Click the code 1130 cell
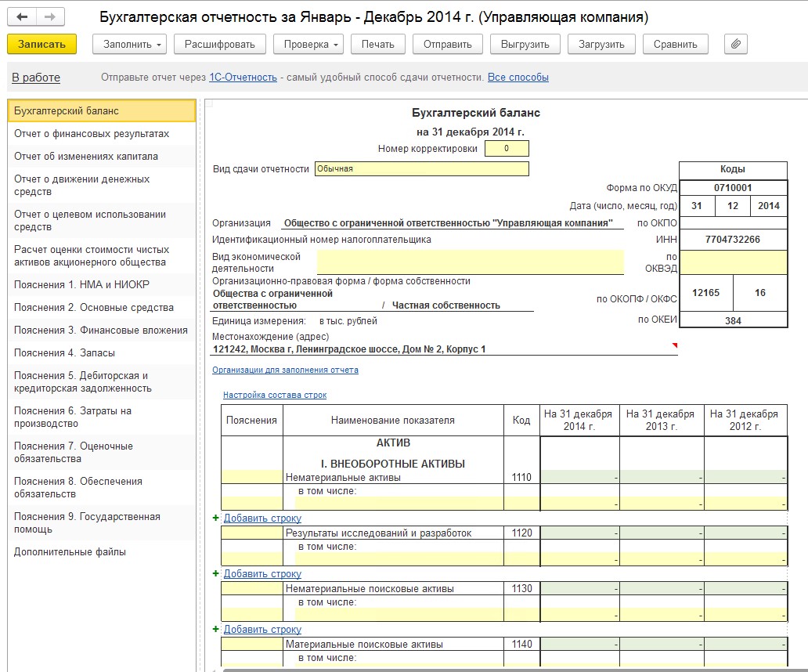Image resolution: width=808 pixels, height=672 pixels. 521,588
